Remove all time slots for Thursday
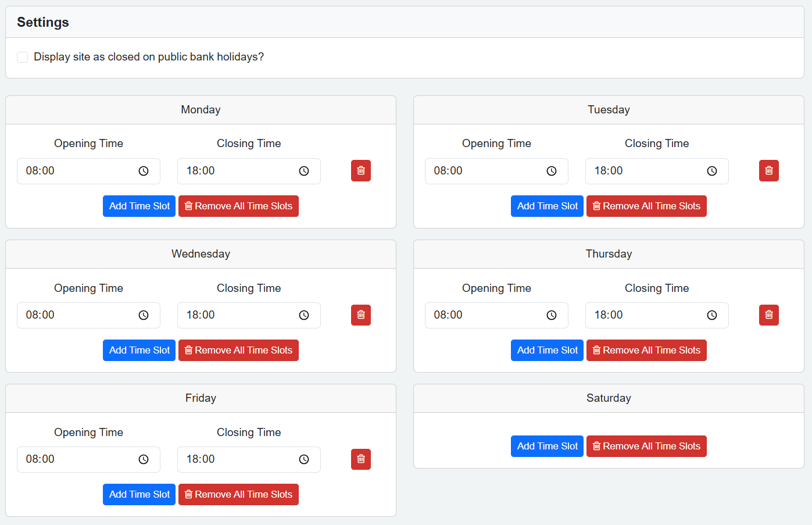812x525 pixels. [x=646, y=351]
